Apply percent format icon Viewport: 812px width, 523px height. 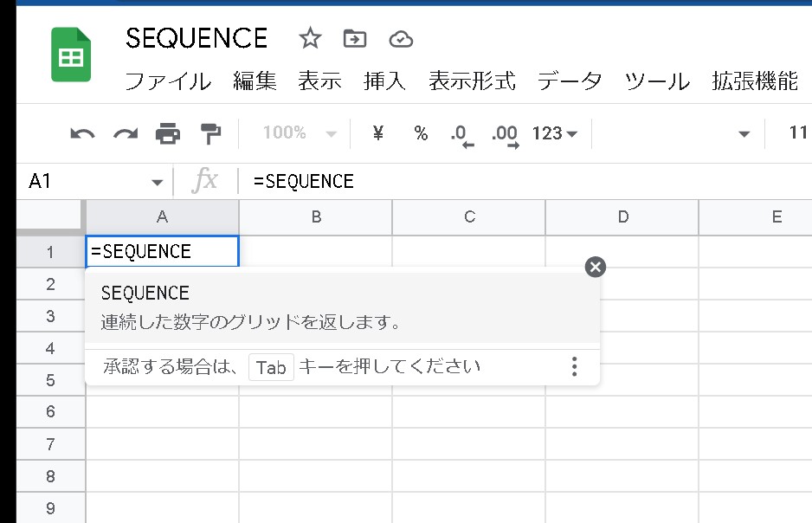(421, 133)
